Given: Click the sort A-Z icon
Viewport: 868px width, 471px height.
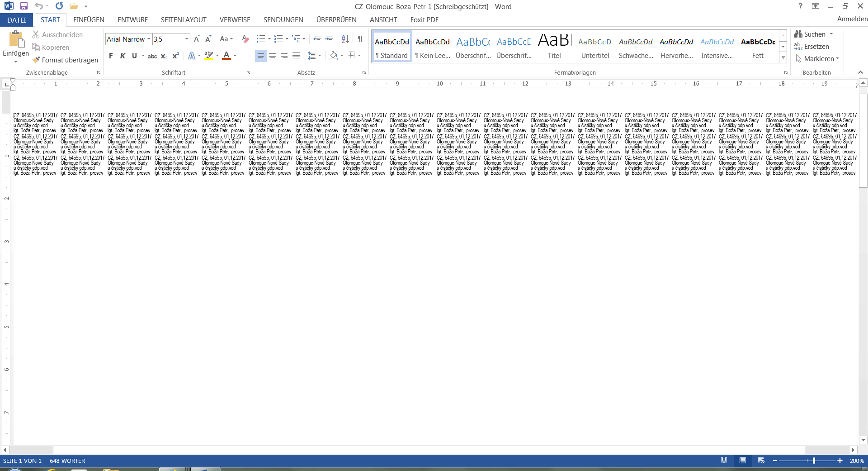Looking at the screenshot, I should (x=345, y=39).
